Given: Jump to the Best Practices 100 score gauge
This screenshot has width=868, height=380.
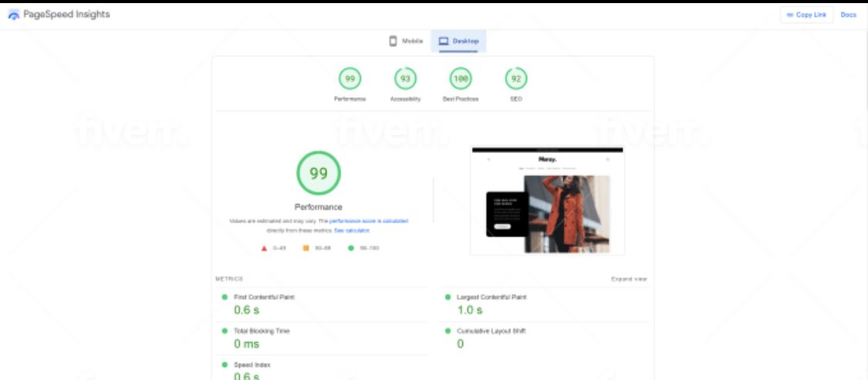Looking at the screenshot, I should pos(461,80).
